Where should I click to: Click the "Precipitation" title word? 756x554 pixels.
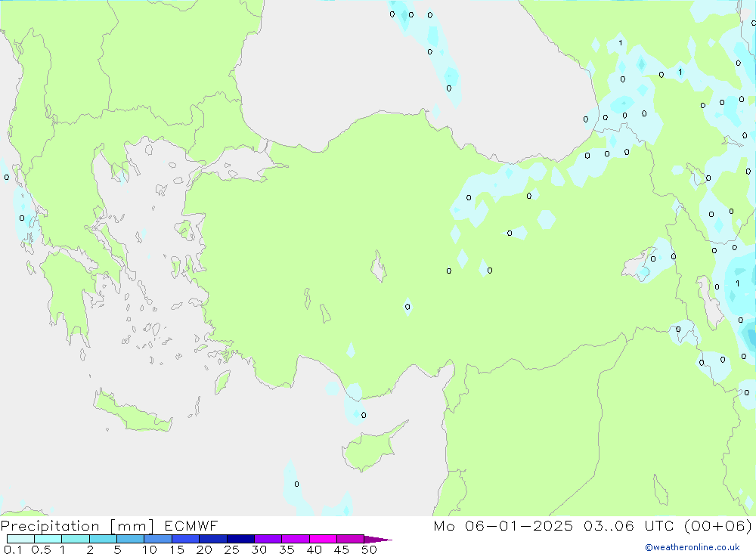[x=50, y=525]
